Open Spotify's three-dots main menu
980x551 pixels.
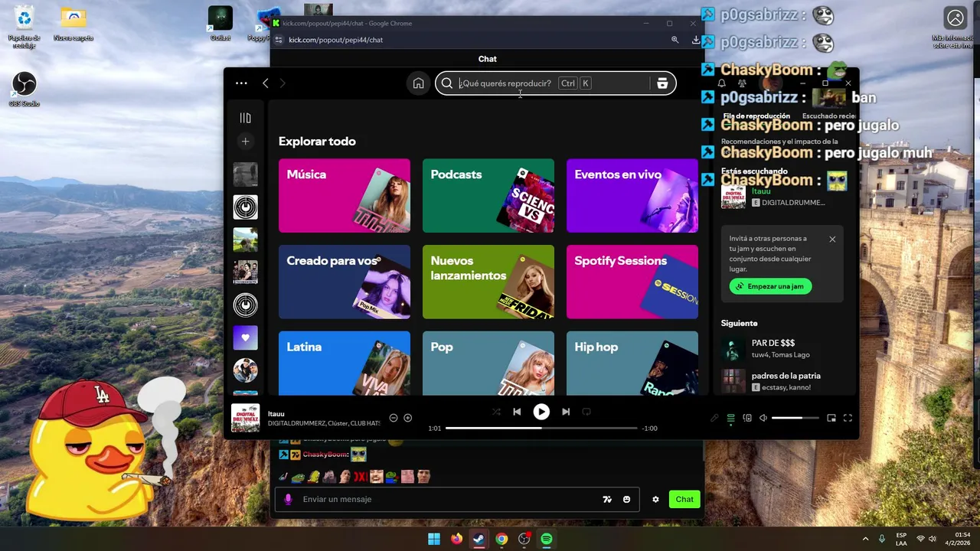[x=241, y=83]
